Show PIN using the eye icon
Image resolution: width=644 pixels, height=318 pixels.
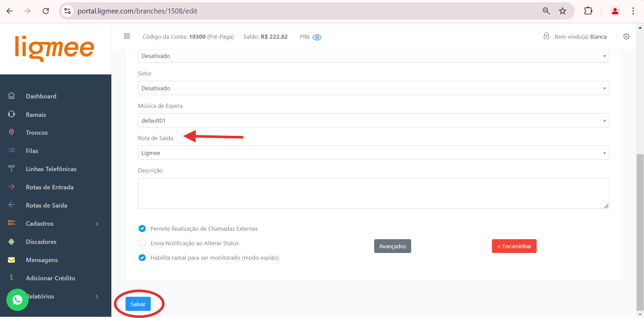(x=317, y=37)
